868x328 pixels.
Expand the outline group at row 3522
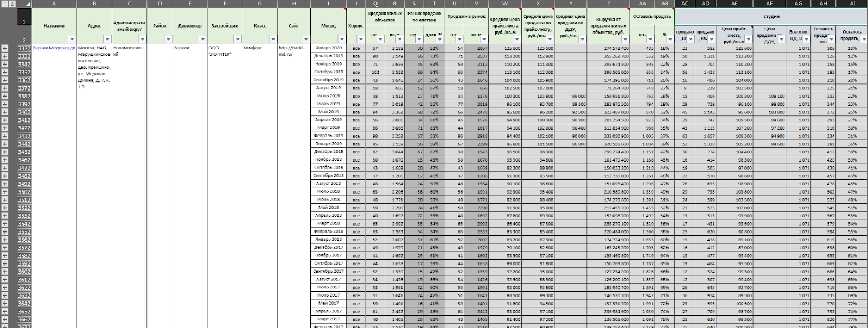point(5,208)
